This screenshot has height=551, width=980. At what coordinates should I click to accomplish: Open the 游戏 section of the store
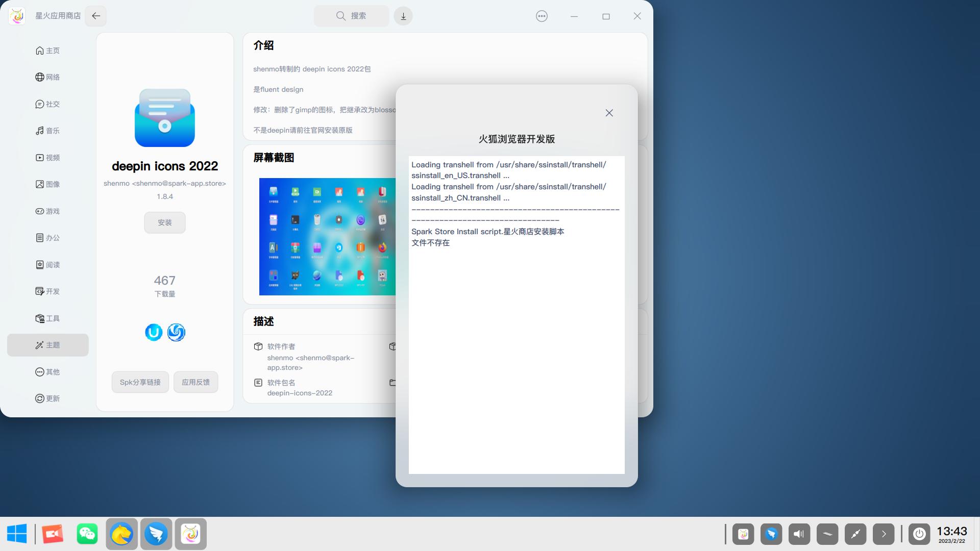(x=48, y=211)
